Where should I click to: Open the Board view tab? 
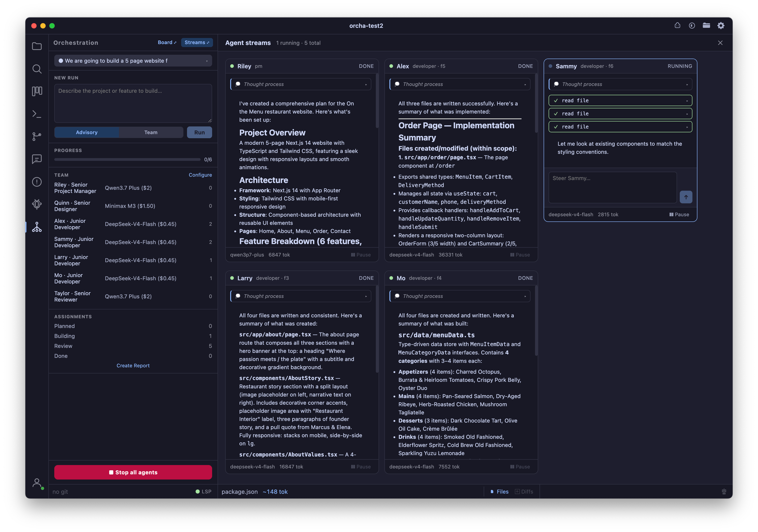click(x=167, y=42)
